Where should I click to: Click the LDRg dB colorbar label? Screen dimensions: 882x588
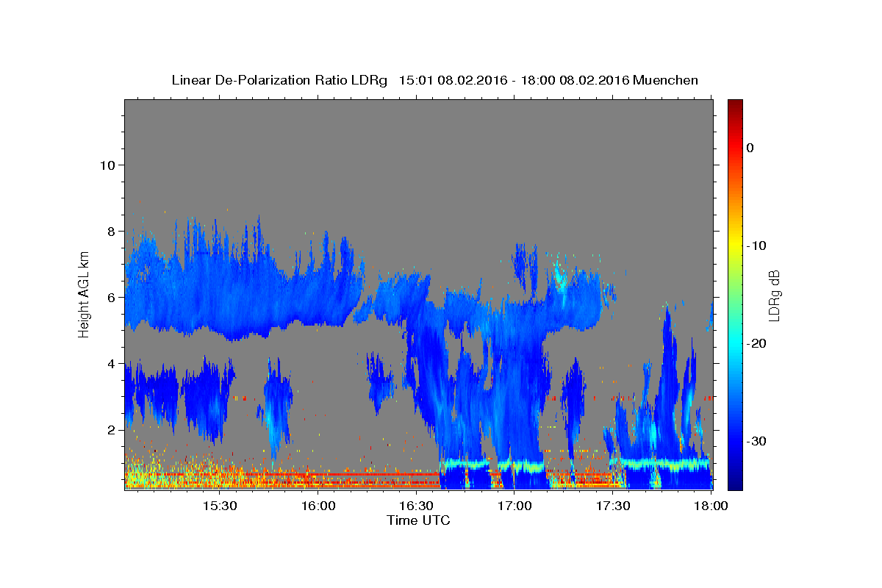point(774,295)
